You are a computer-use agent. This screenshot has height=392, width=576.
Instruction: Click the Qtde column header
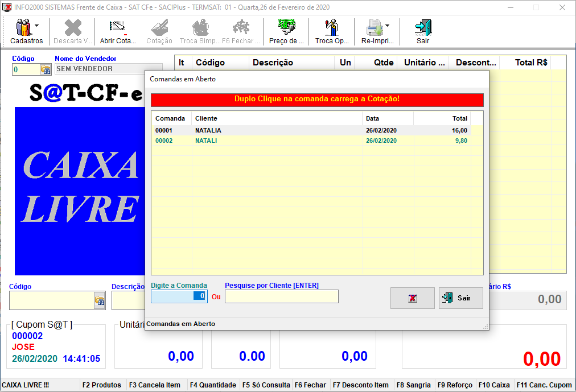377,63
